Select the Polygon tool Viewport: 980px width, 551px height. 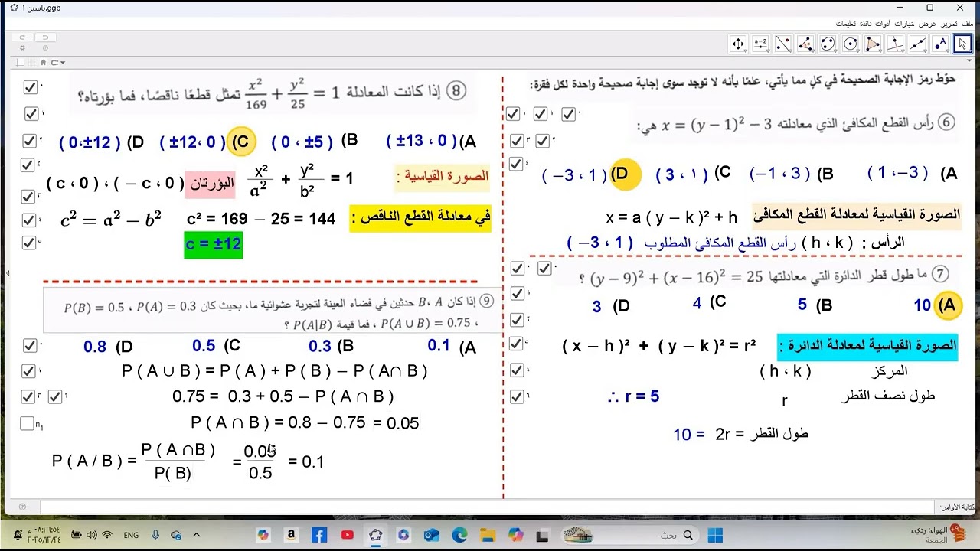coord(873,44)
